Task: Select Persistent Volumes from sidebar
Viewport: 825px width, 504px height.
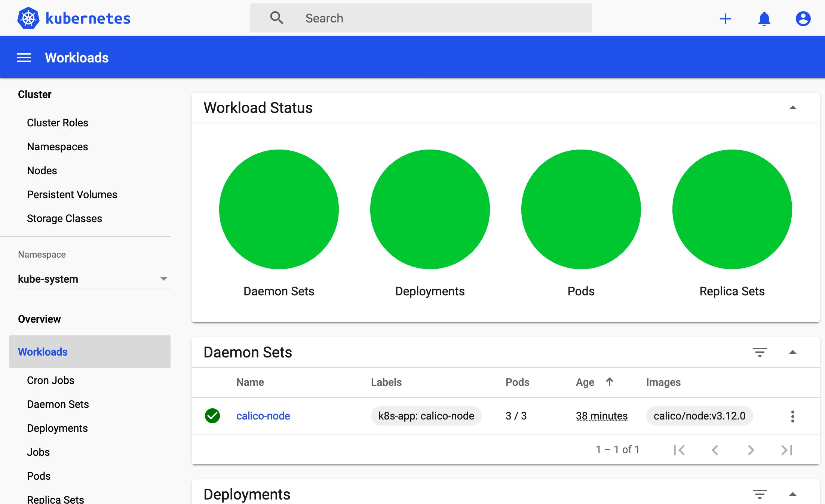Action: coord(73,194)
